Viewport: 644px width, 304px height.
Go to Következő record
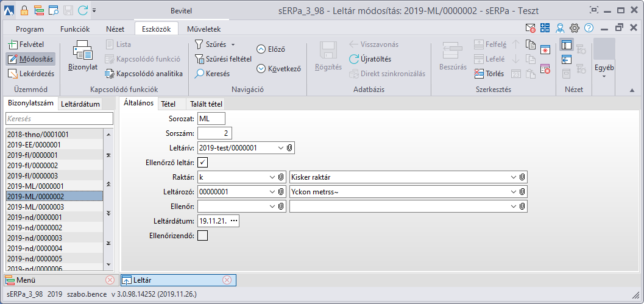278,69
